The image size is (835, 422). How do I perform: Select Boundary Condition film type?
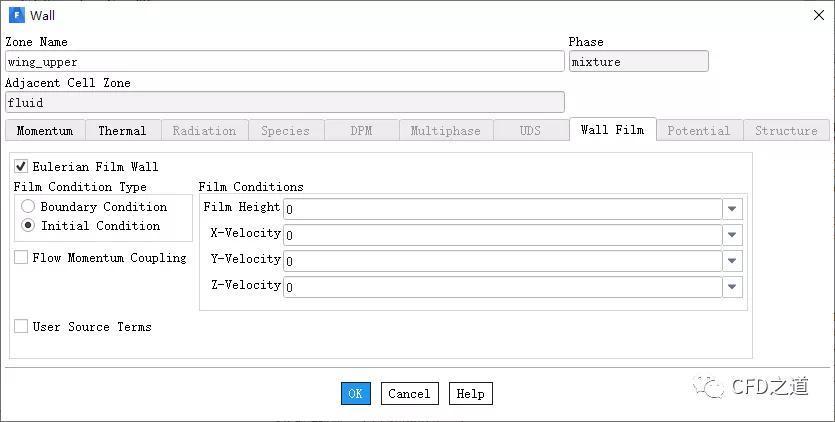tap(28, 207)
